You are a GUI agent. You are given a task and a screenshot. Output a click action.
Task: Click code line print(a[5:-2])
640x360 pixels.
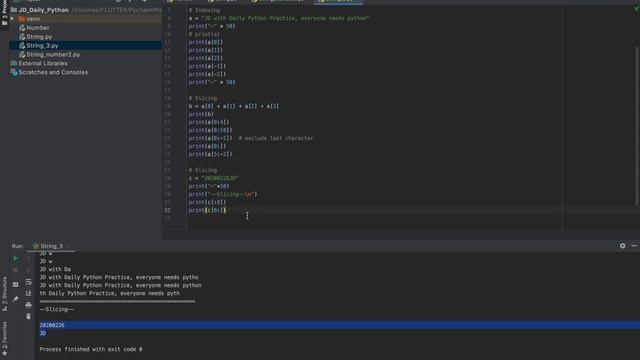[210, 154]
